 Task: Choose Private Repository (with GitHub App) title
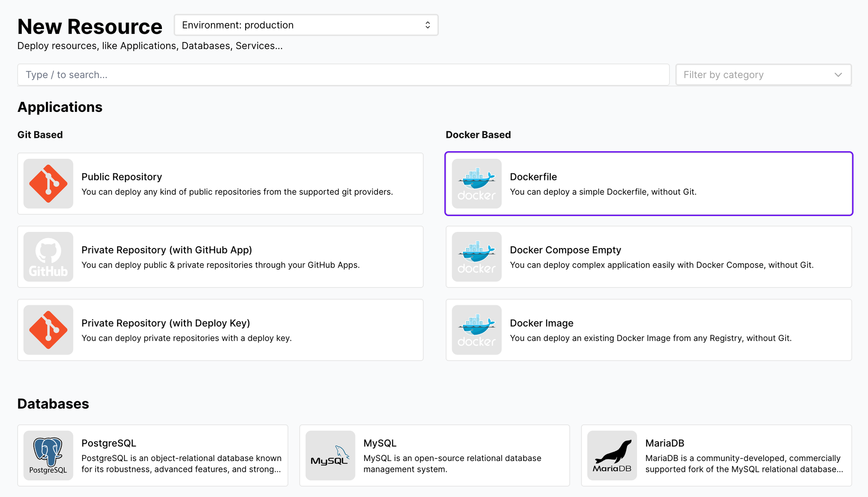click(167, 250)
